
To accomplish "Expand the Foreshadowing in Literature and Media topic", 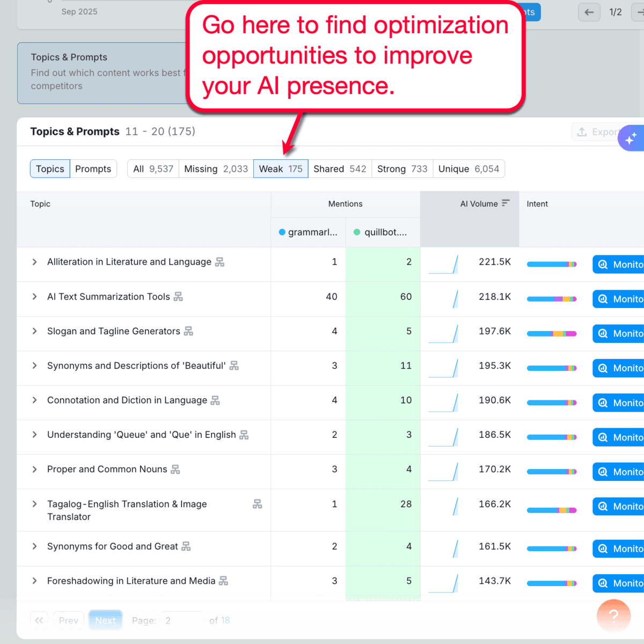I will point(34,581).
